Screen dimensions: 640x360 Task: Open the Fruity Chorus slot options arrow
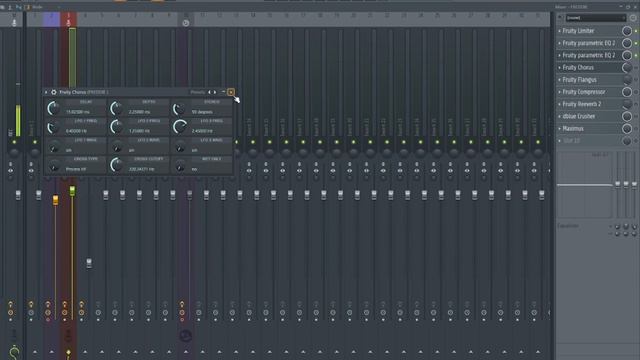point(560,68)
